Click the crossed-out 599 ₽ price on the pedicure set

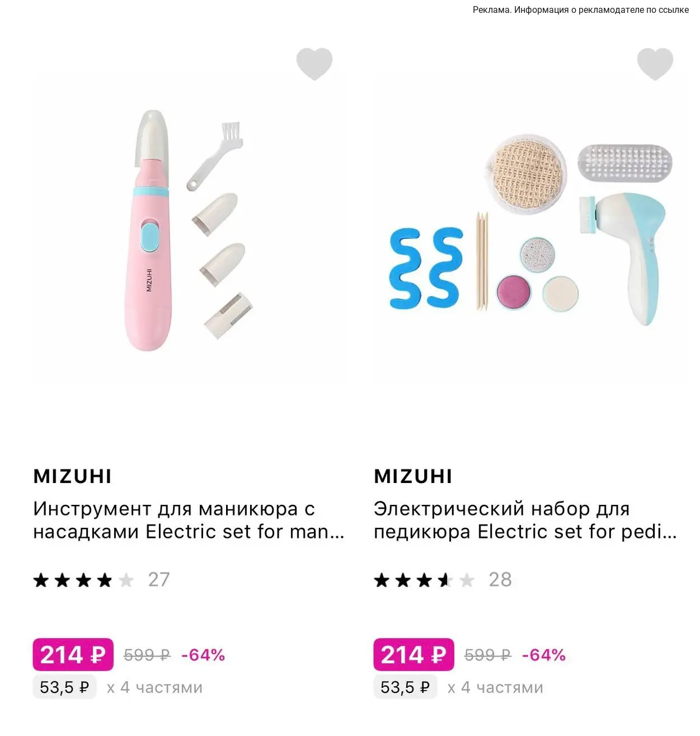tap(488, 655)
